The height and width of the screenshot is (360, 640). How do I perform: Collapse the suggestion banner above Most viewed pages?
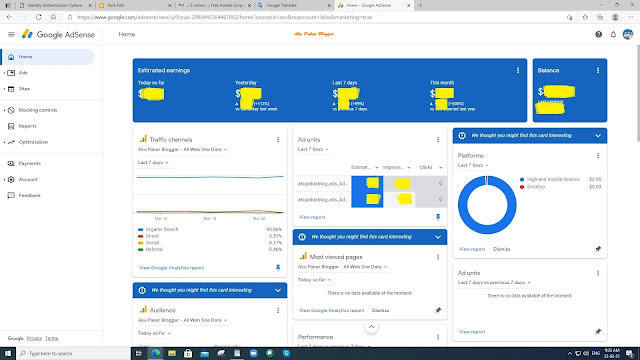[x=438, y=237]
